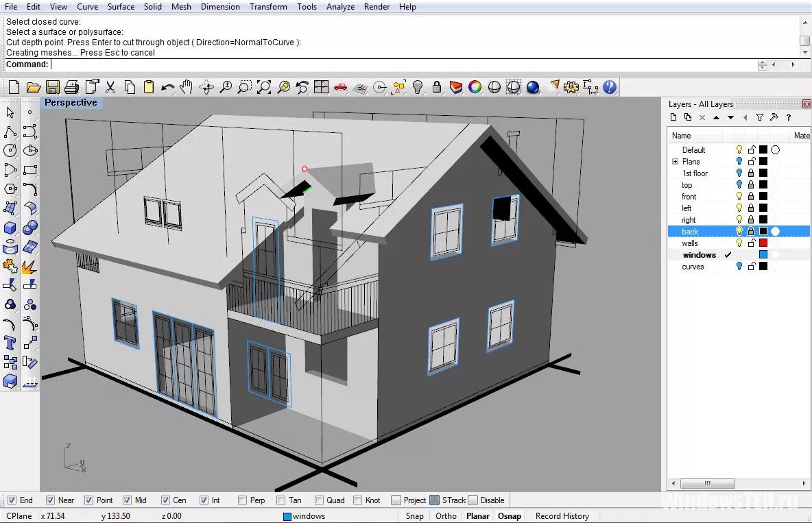The image size is (812, 523).
Task: Toggle the Near osnap checkbox
Action: (50, 500)
